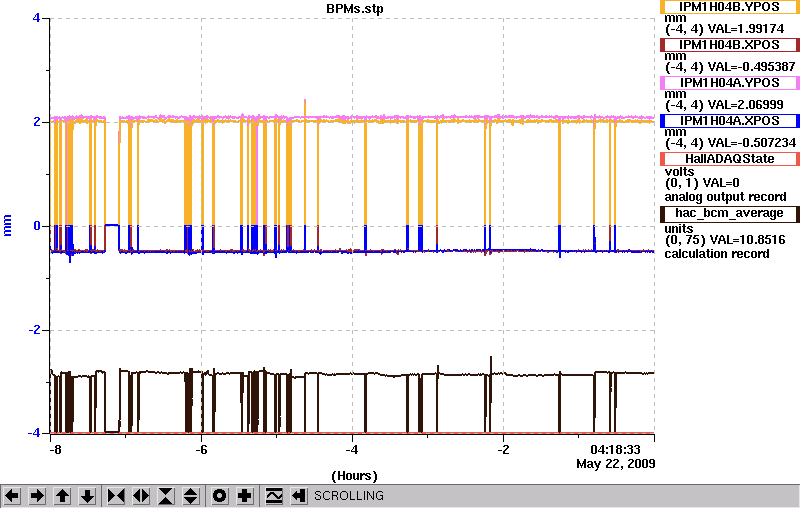Viewport: 800px width, 508px height.
Task: Click the SCROLLING status label
Action: [x=349, y=496]
